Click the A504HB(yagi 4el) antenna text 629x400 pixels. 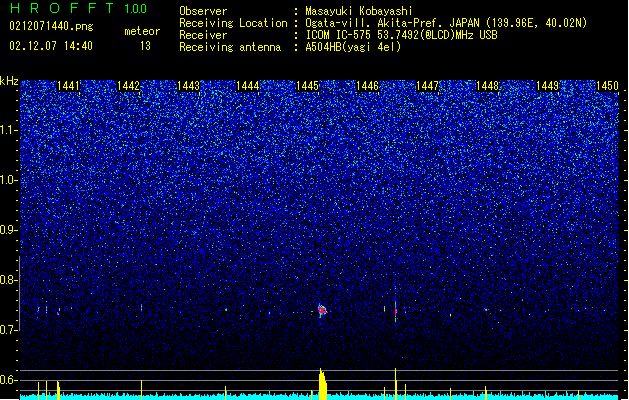click(x=353, y=47)
